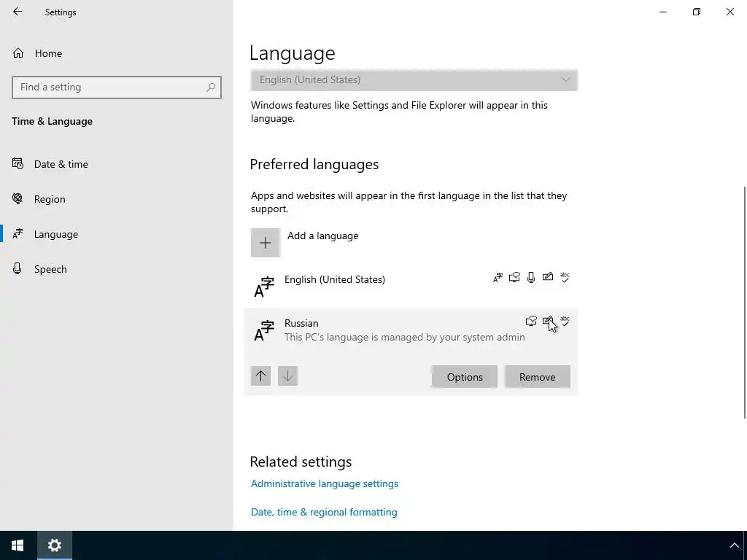
Task: Open the Windows display language dropdown
Action: (414, 80)
